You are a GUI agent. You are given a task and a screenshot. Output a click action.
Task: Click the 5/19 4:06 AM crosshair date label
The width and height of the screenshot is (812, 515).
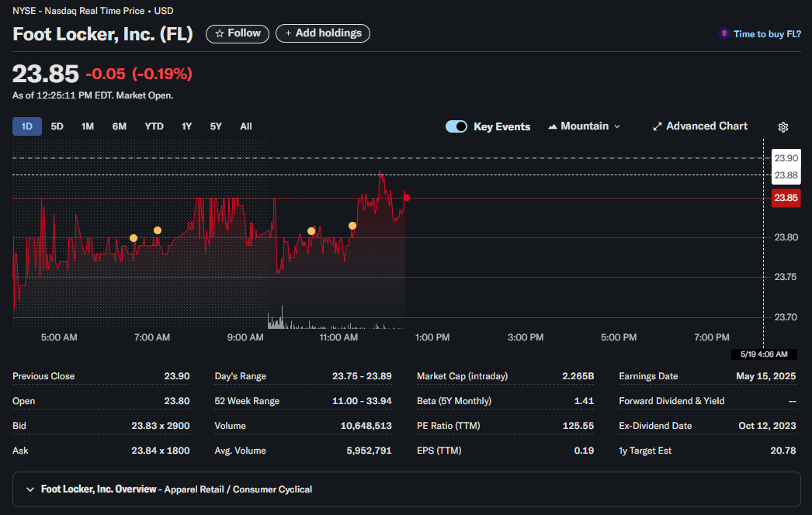pyautogui.click(x=764, y=354)
